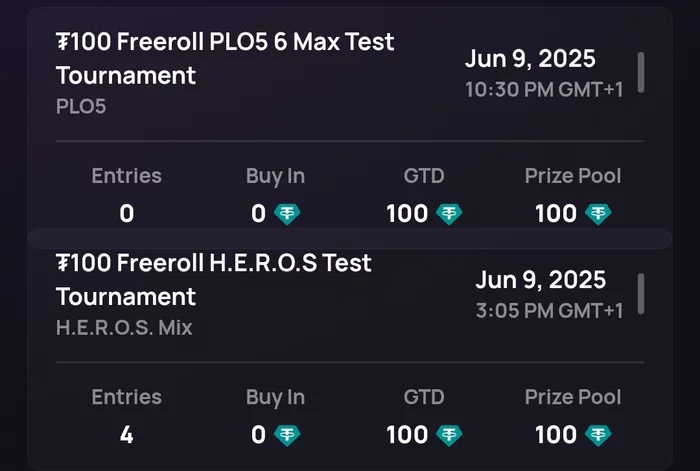The image size is (700, 471).
Task: Click the GTD label on H.E.R.O.S card
Action: [424, 397]
